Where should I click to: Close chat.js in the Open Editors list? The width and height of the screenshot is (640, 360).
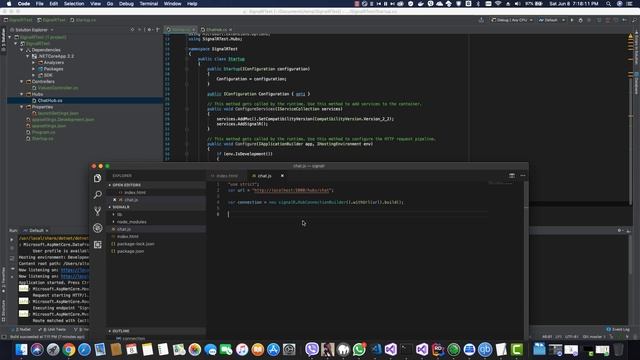click(x=115, y=200)
